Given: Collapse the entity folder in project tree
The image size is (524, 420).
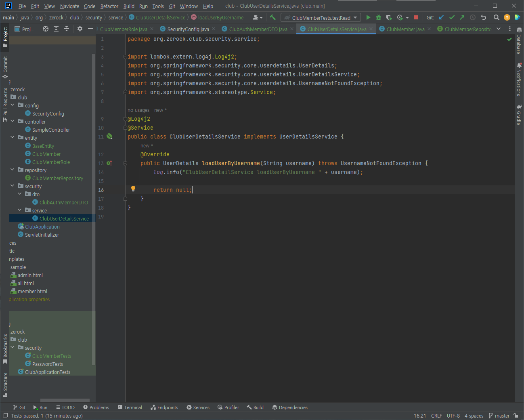Looking at the screenshot, I should click(x=13, y=137).
